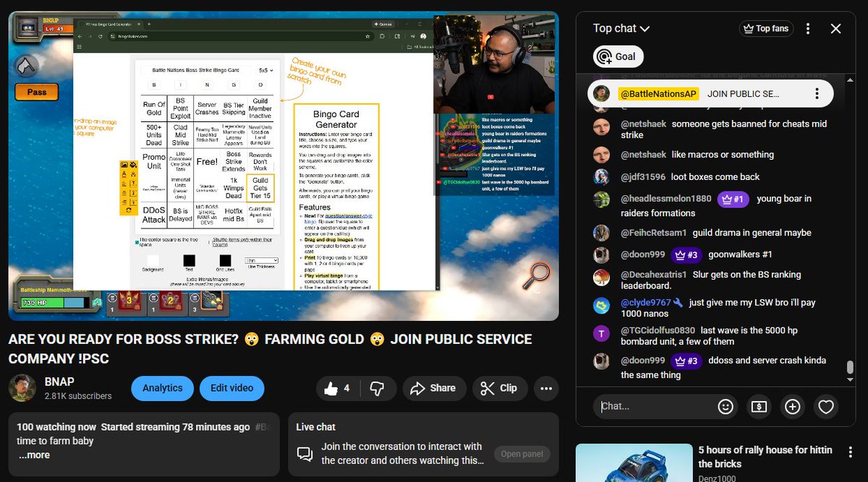Open the rally house recommended video thumbnail
Viewport: 868px width, 482px height.
(x=632, y=462)
